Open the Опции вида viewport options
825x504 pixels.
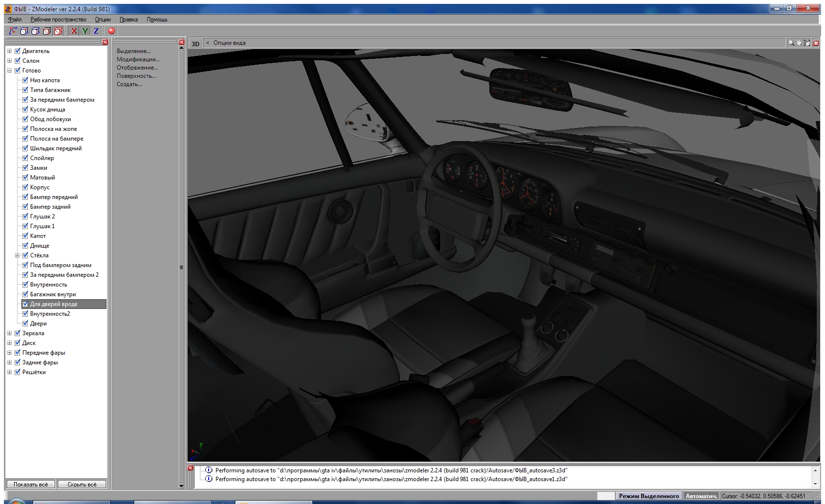(x=229, y=43)
